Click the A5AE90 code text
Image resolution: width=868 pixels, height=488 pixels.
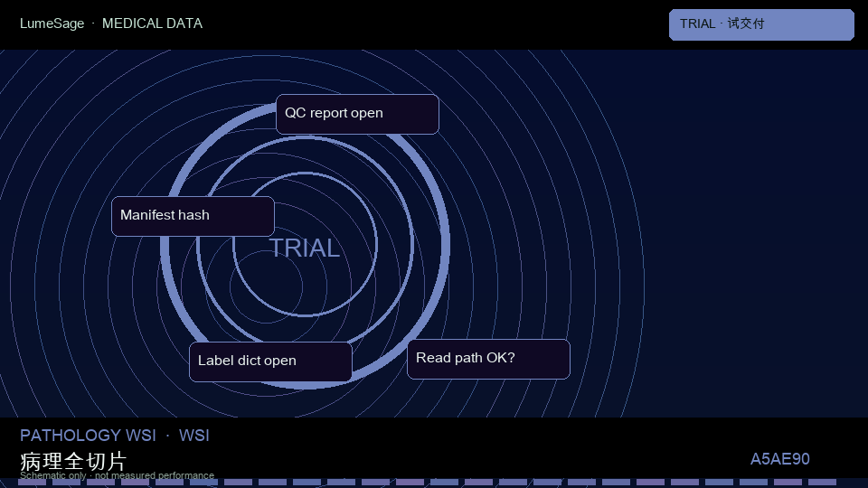pyautogui.click(x=779, y=459)
